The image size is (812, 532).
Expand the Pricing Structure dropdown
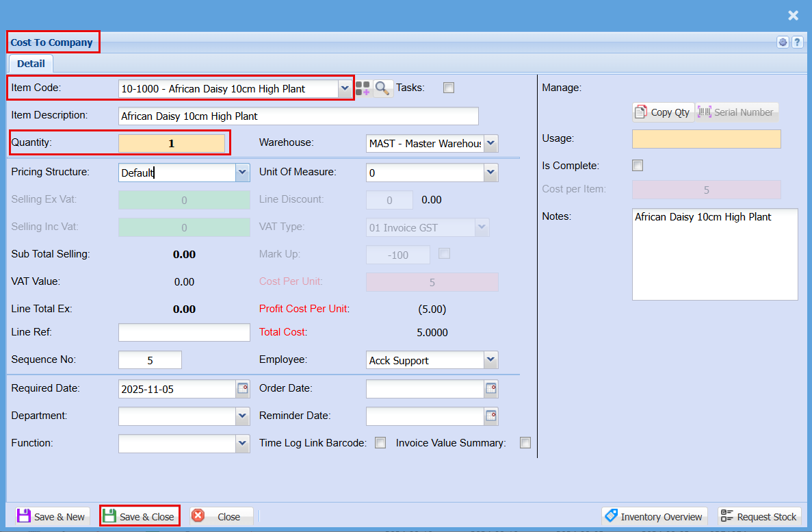[x=242, y=173]
